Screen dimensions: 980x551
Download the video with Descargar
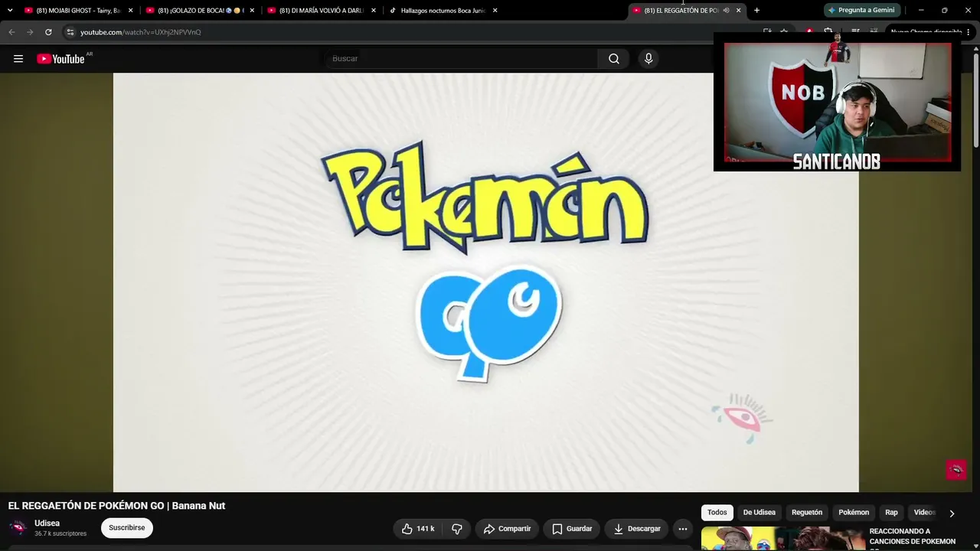point(636,529)
